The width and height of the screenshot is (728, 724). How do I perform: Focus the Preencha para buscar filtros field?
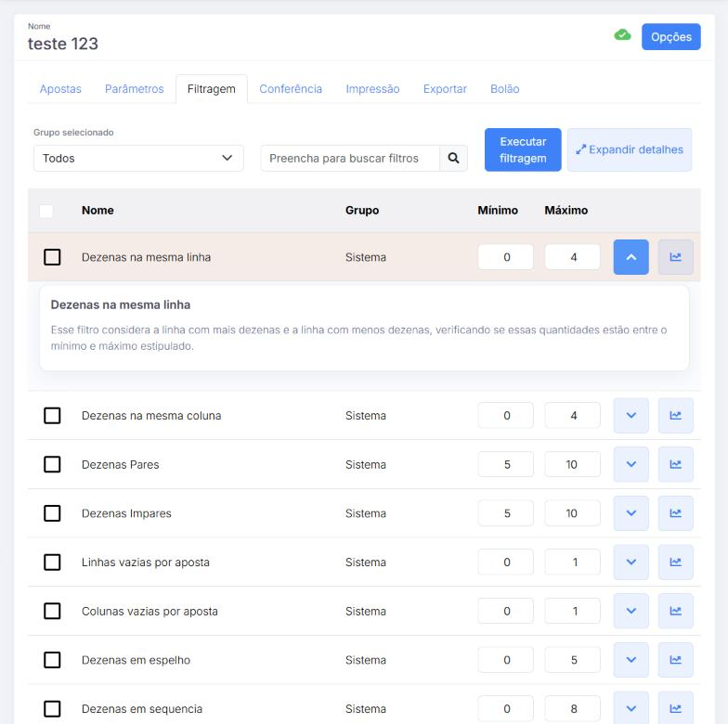coord(350,158)
